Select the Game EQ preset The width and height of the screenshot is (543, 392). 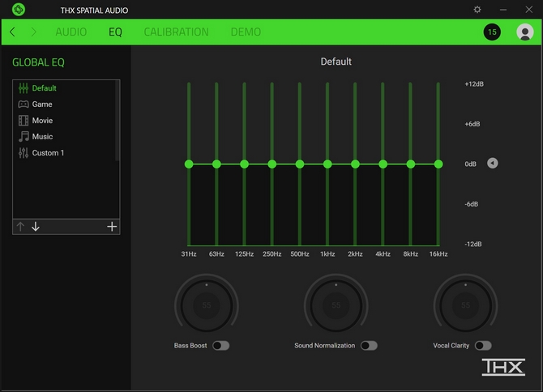coord(66,104)
